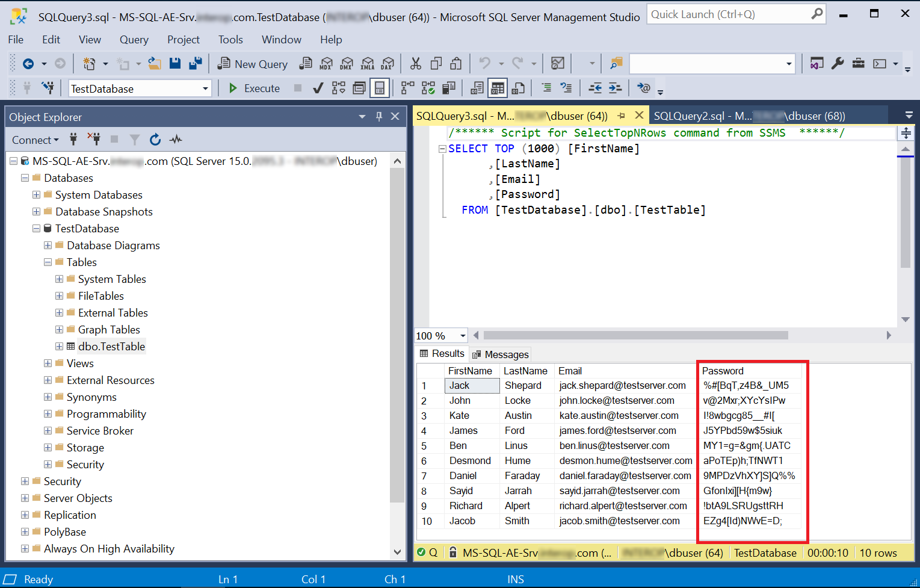Viewport: 920px width, 588px height.
Task: Click the Navigate Backward arrow icon
Action: (28, 64)
